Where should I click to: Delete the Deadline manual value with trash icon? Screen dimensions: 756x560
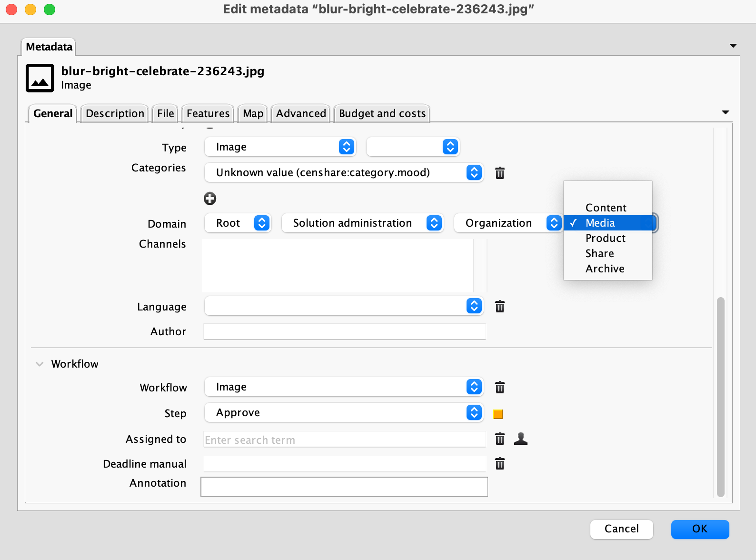(499, 463)
